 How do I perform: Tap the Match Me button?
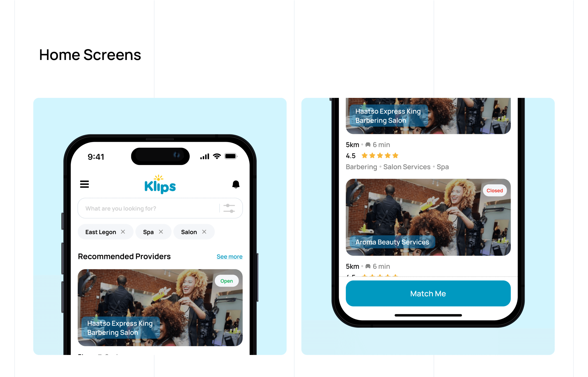tap(428, 294)
